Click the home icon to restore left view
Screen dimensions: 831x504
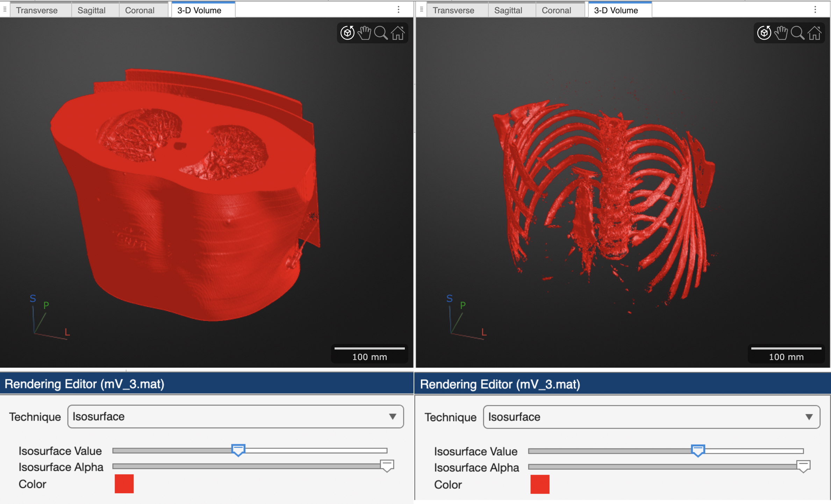click(x=398, y=33)
